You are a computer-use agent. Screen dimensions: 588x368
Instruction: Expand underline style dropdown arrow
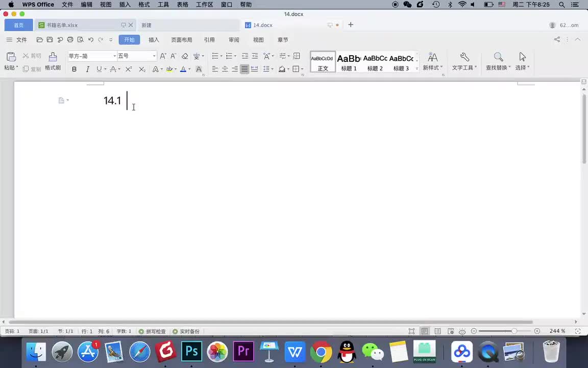pyautogui.click(x=105, y=69)
